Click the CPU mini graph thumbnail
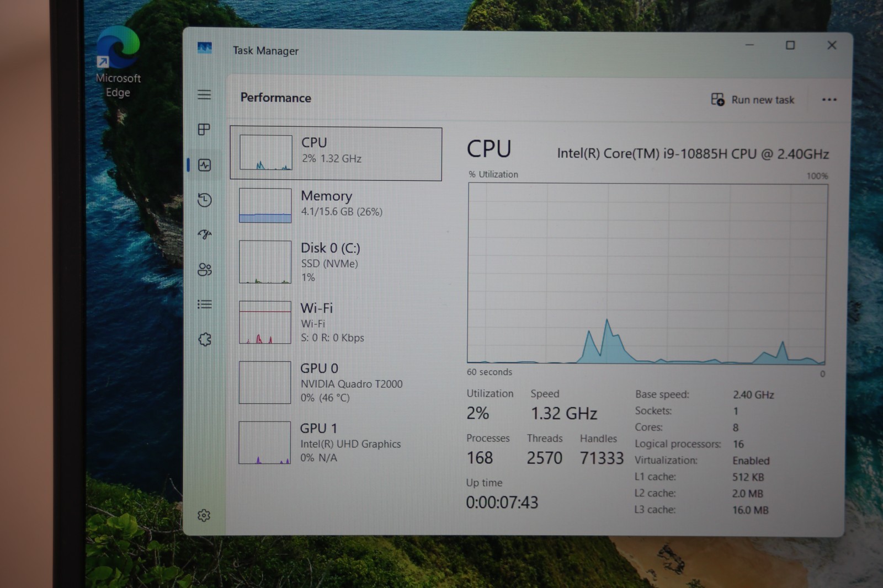The width and height of the screenshot is (883, 588). (265, 152)
